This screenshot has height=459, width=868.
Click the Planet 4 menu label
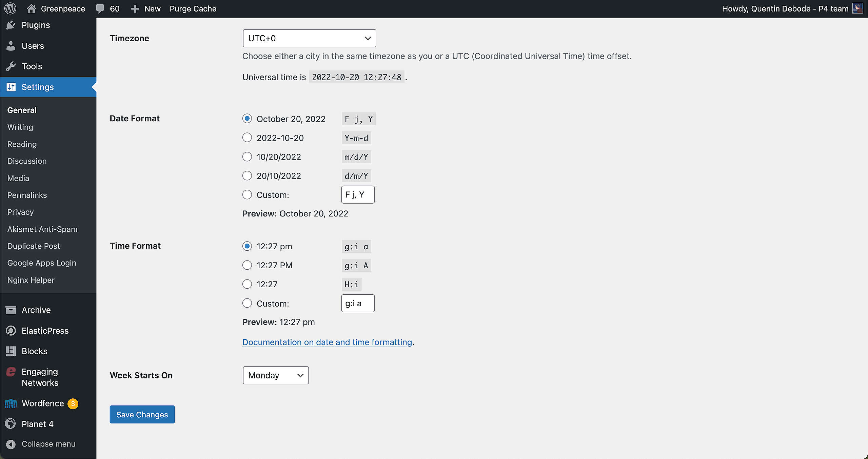(38, 424)
